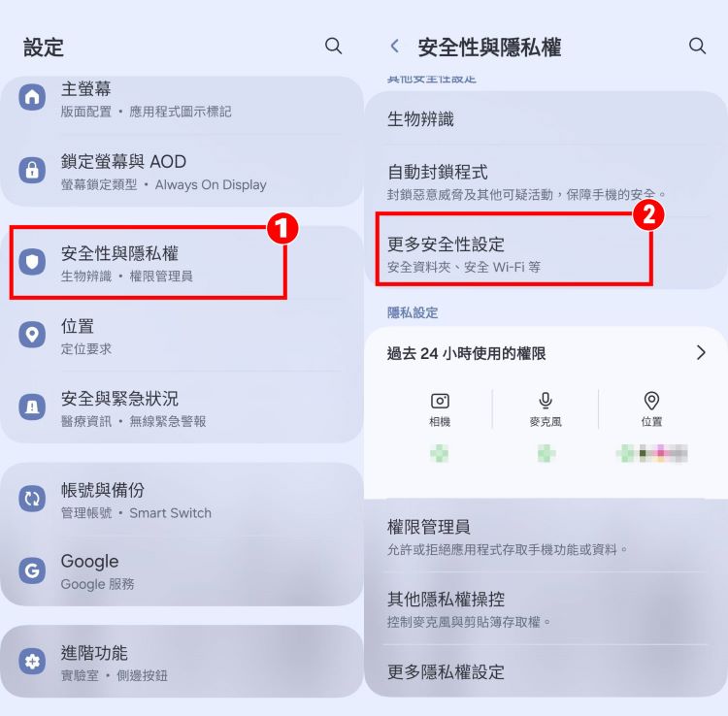Image resolution: width=728 pixels, height=716 pixels.
Task: Tap the 相機 permission icon
Action: [x=440, y=401]
